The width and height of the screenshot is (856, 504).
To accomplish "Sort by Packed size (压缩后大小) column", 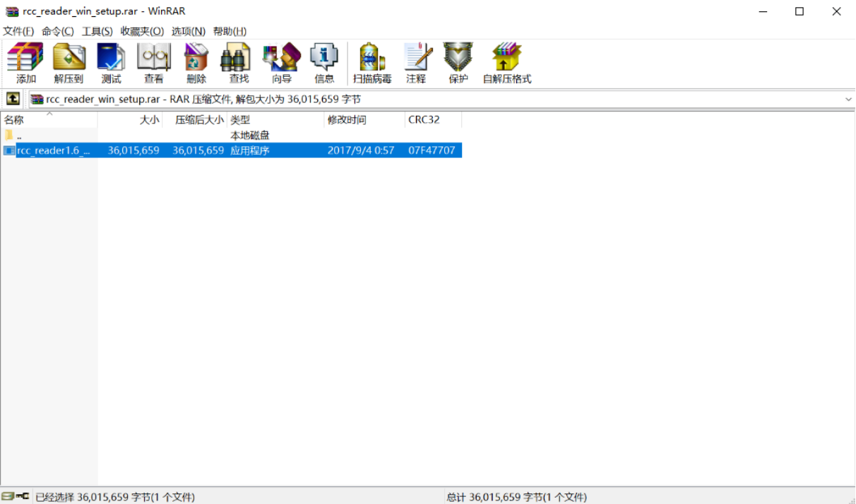I will pos(195,119).
